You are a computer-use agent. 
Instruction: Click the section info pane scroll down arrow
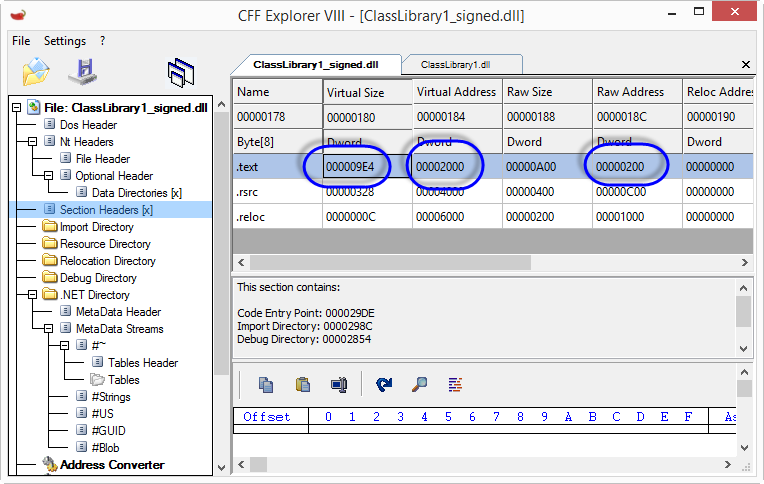[744, 348]
